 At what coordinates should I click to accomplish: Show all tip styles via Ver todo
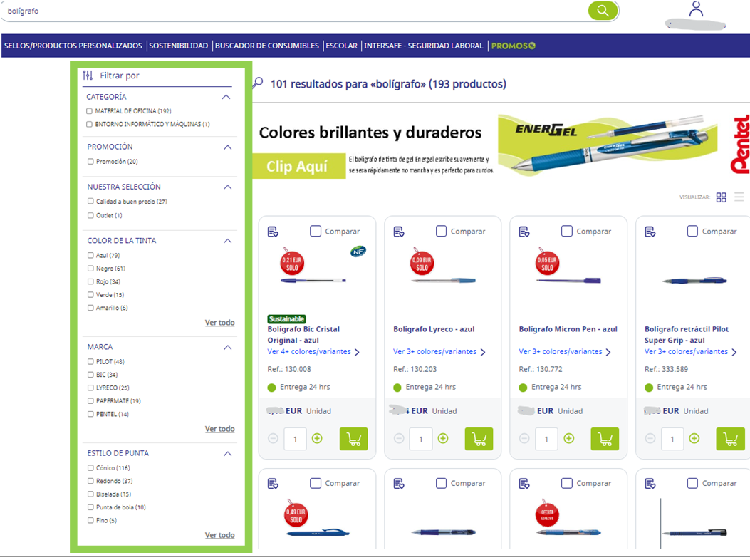click(220, 535)
